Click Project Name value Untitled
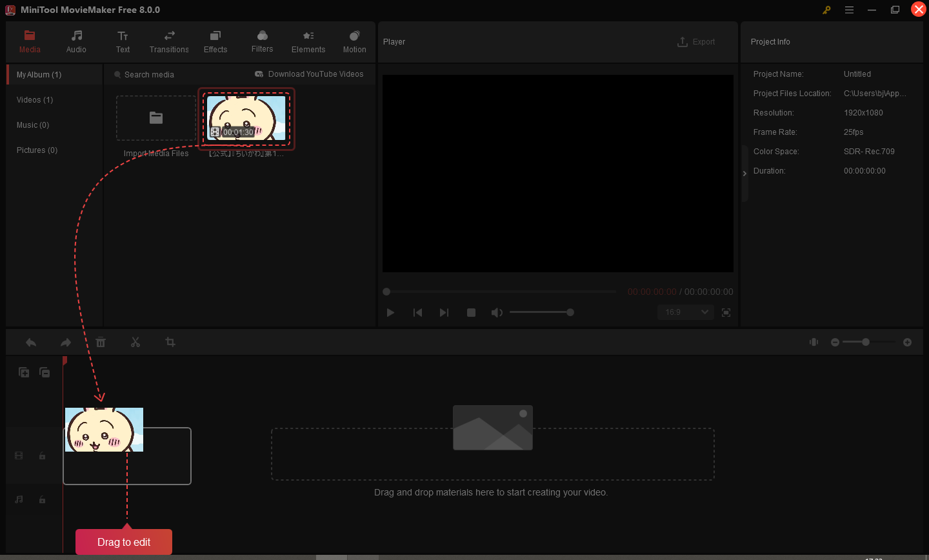The height and width of the screenshot is (560, 929). tap(857, 74)
